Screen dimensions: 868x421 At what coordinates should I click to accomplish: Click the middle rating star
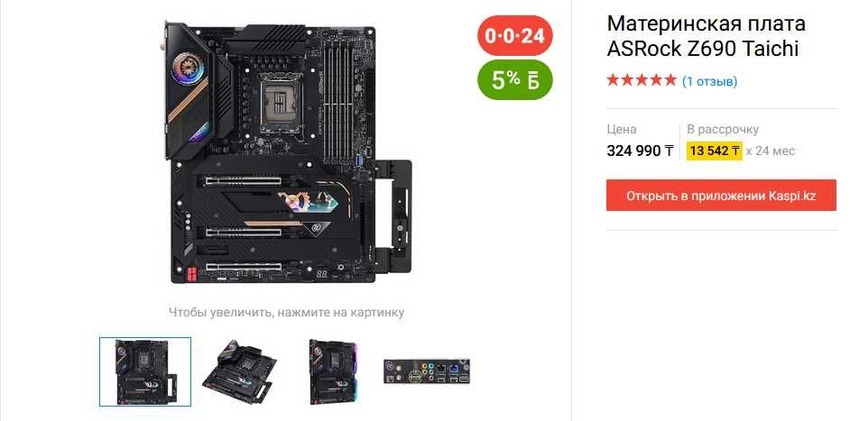[642, 81]
